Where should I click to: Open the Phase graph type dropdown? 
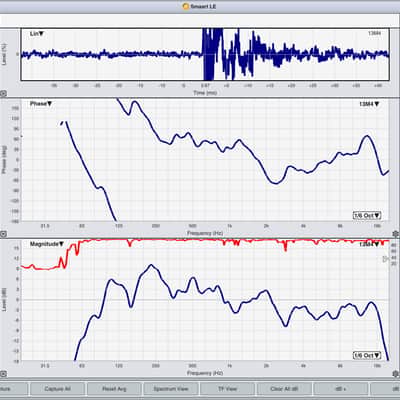pyautogui.click(x=41, y=104)
